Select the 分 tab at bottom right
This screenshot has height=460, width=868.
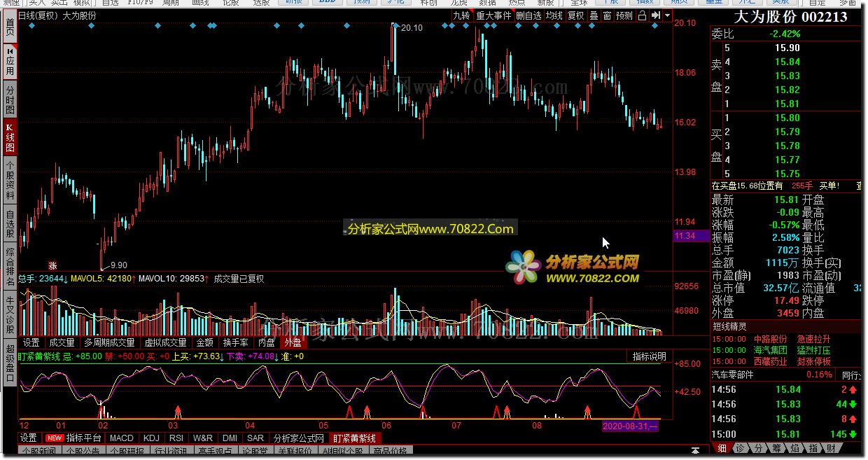(759, 448)
